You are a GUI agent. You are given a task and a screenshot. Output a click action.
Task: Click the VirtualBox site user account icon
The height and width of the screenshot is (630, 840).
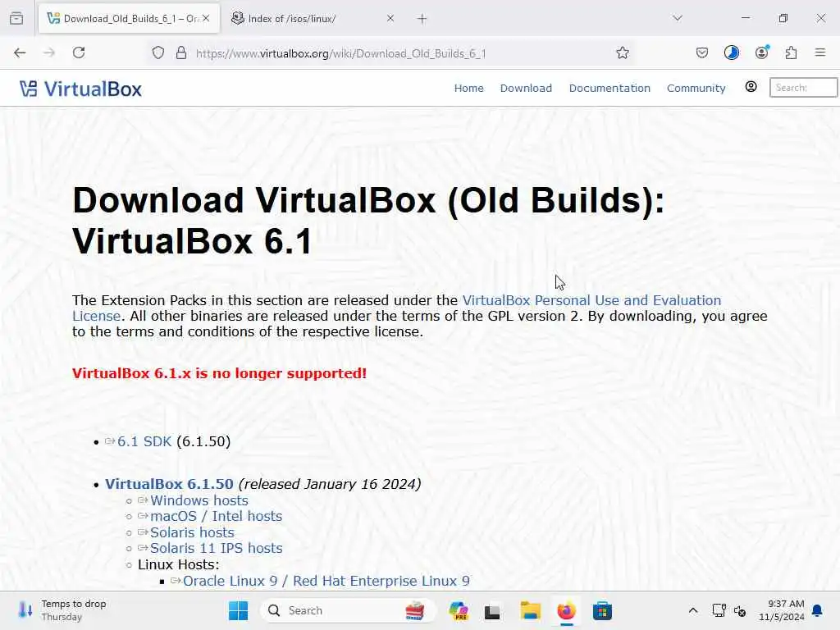click(x=751, y=87)
